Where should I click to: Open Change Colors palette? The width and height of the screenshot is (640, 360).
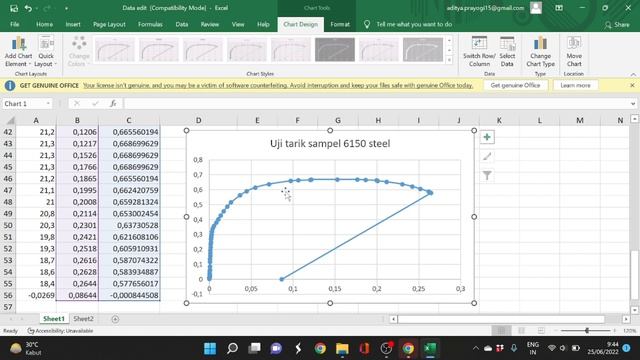point(79,52)
